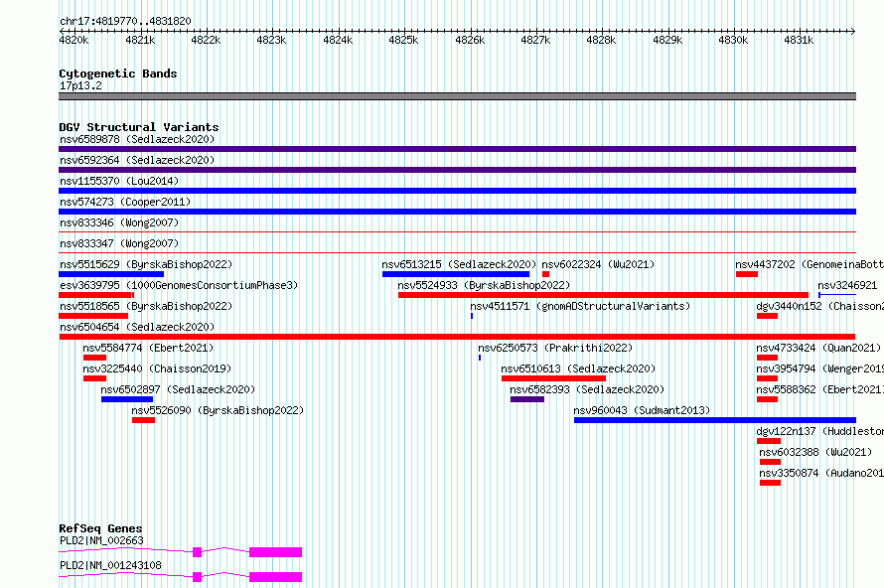Image resolution: width=884 pixels, height=588 pixels.
Task: Open the nsv6582393 (Sedlazeck2020) purple bar
Action: tap(527, 399)
